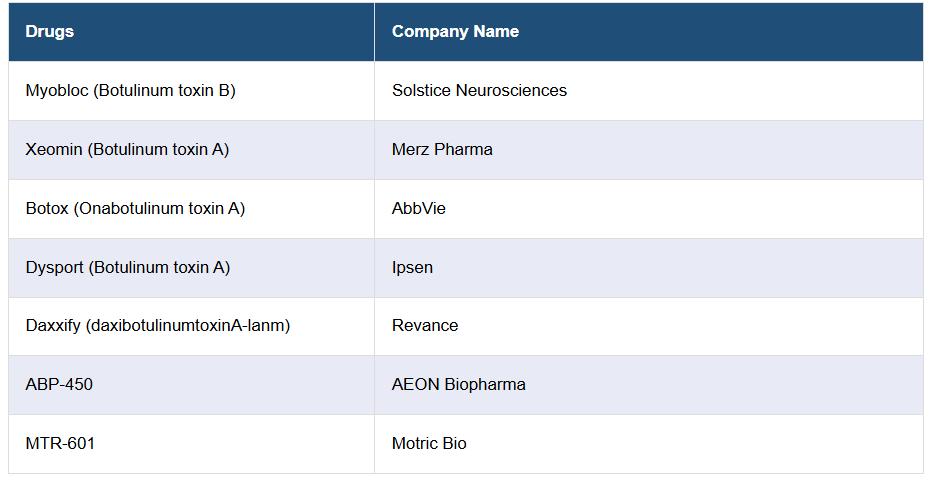
Task: Click the Drugs column header
Action: [x=50, y=32]
